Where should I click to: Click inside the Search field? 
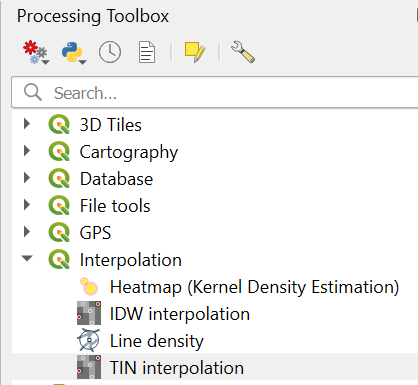click(x=215, y=92)
